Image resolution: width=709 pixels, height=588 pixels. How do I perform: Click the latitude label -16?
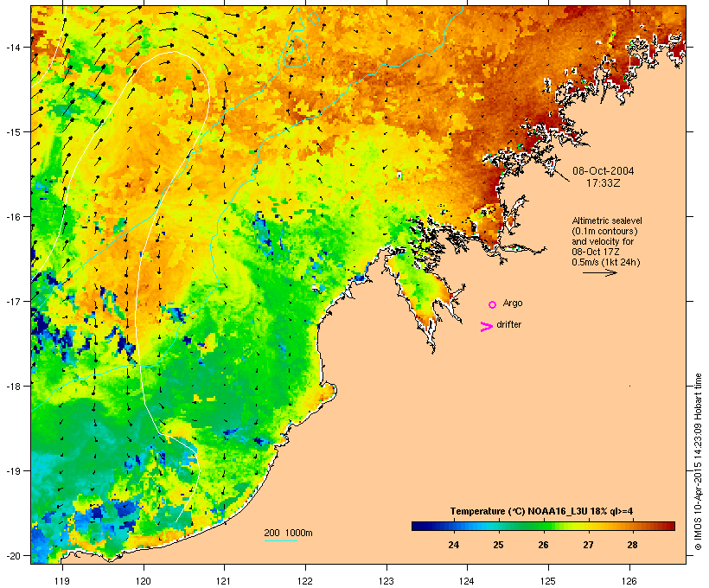[12, 217]
